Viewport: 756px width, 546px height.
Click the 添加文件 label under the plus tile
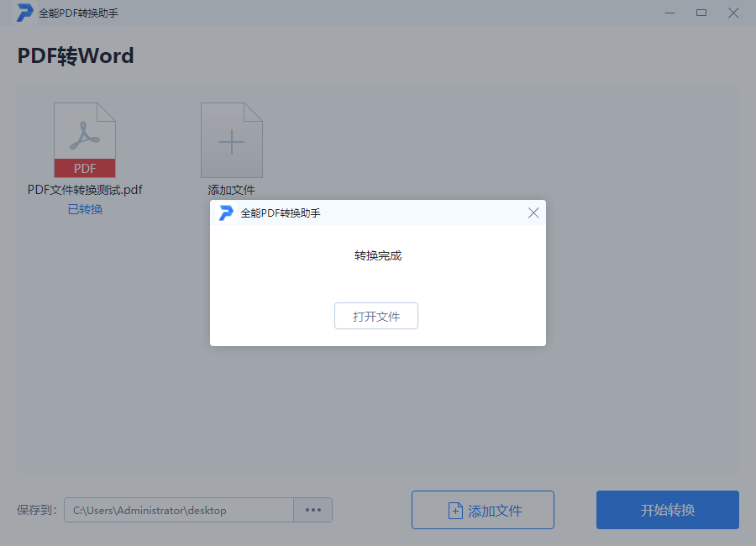point(231,190)
